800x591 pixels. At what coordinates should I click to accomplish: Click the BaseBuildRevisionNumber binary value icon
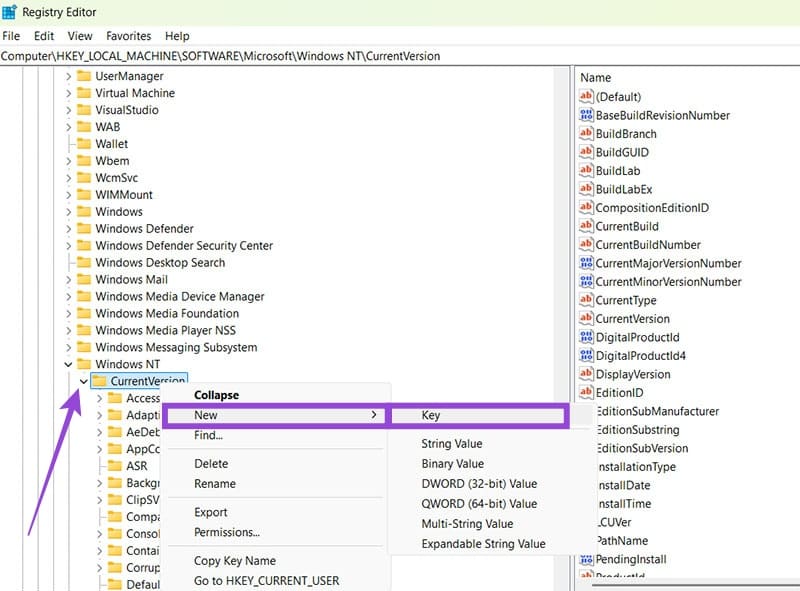click(586, 115)
